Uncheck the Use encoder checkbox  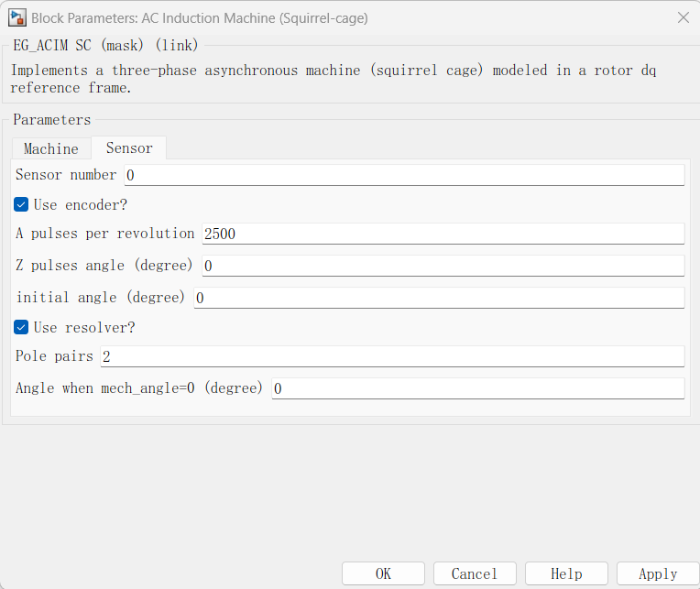(21, 205)
